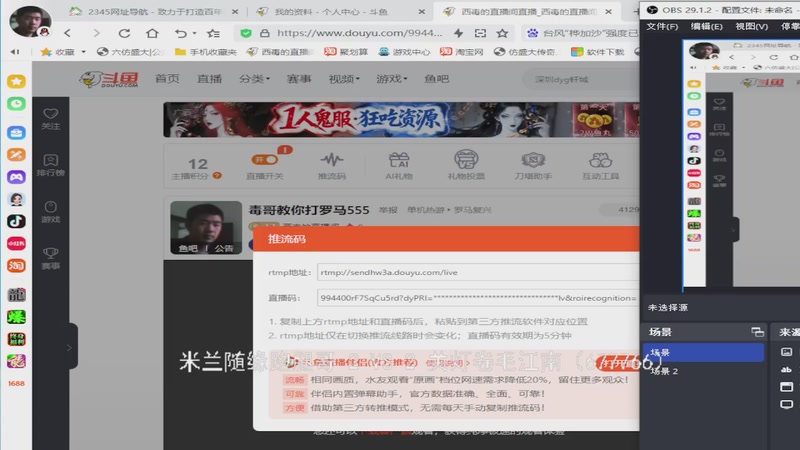Click the 举报 link beside room title

pyautogui.click(x=388, y=210)
